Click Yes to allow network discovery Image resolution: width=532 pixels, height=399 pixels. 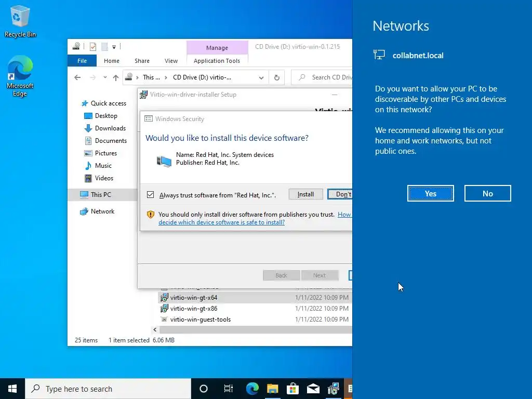pyautogui.click(x=431, y=193)
